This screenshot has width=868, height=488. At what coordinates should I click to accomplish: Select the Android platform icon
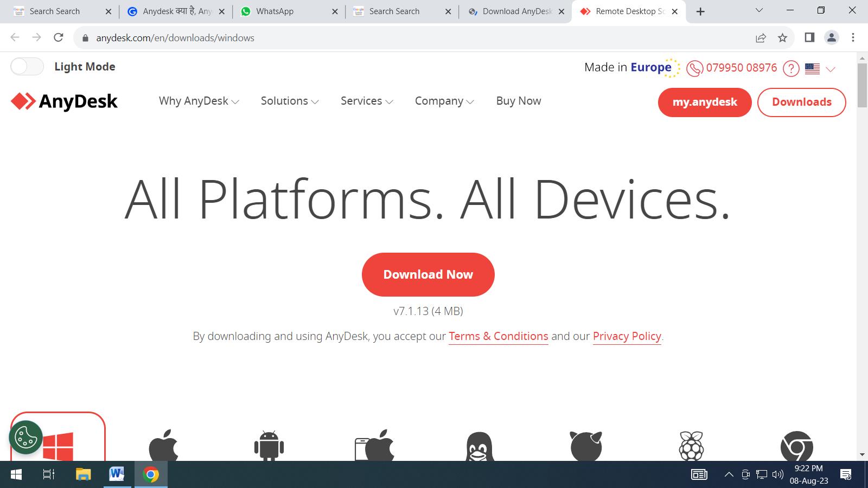269,446
